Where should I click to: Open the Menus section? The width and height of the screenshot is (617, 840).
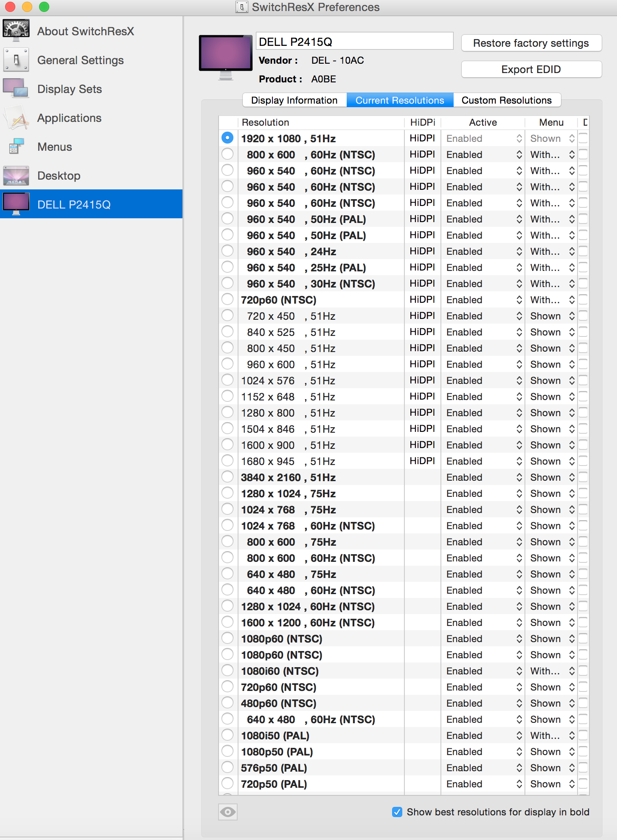(91, 147)
